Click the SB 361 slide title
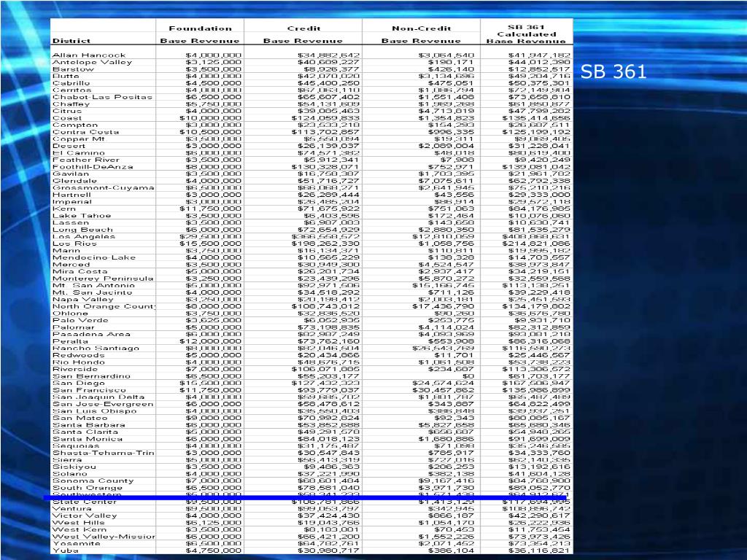The image size is (747, 560). [x=614, y=71]
